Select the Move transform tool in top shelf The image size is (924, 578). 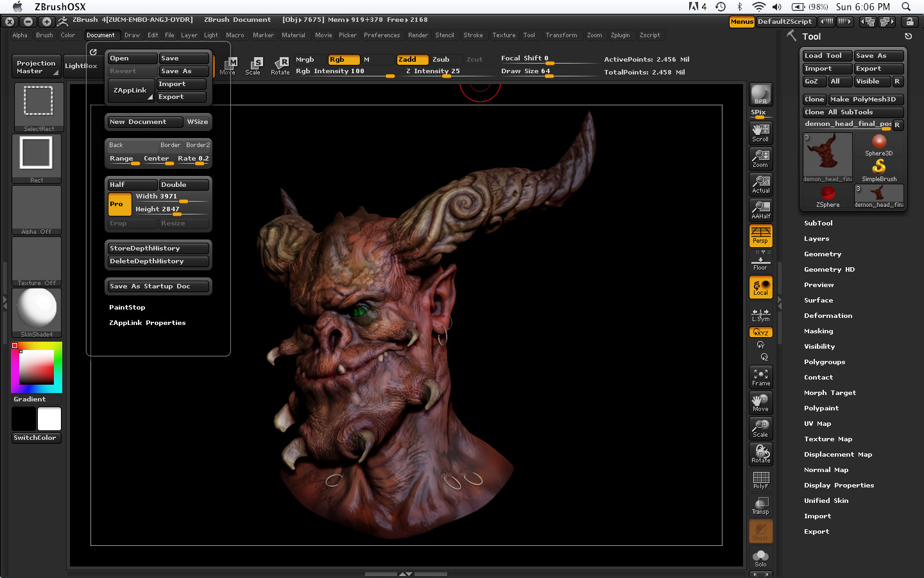tap(228, 66)
